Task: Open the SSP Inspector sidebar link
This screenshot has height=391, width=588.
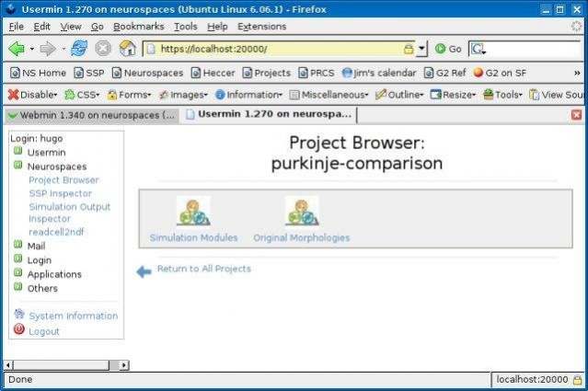Action: tap(61, 194)
